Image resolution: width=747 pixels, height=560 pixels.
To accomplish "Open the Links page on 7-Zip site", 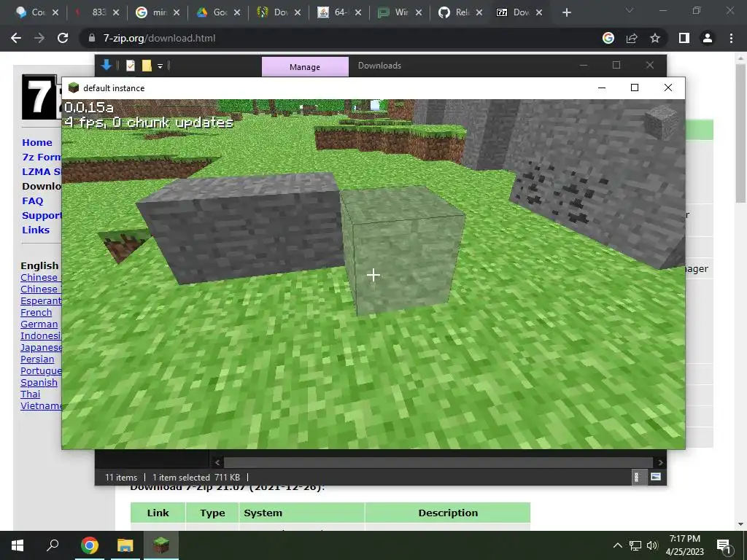I will click(x=36, y=230).
